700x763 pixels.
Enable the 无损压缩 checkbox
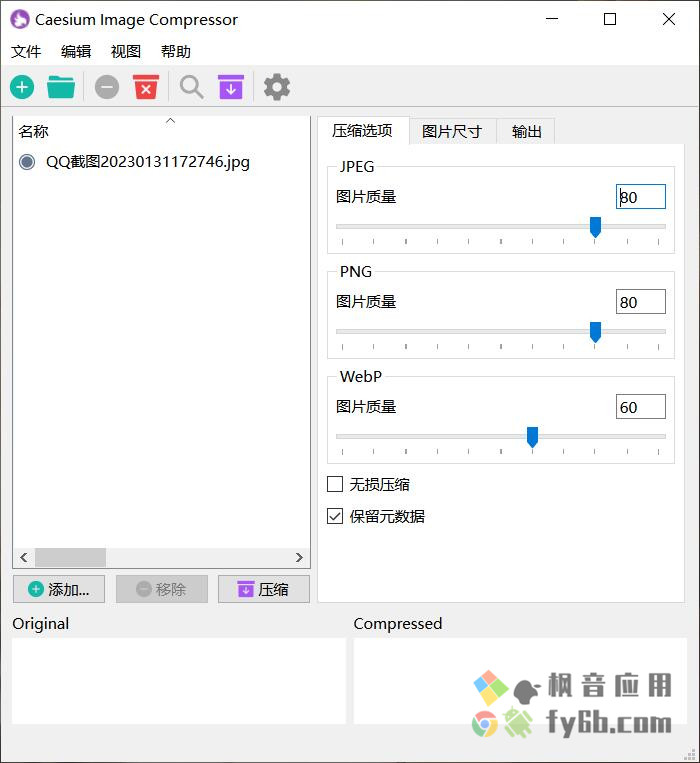(x=335, y=484)
